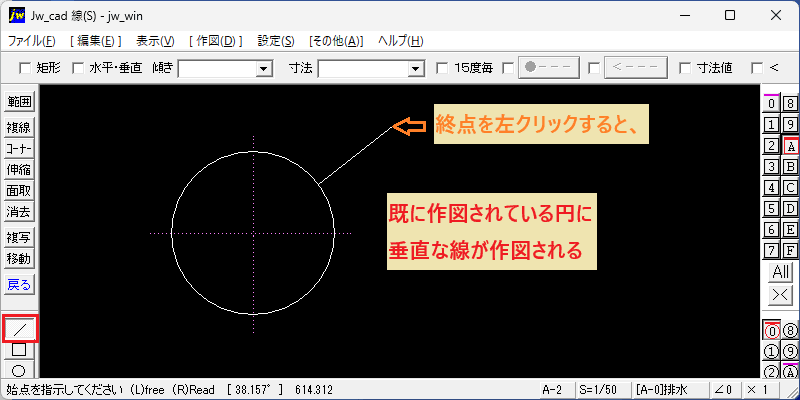Click the A-2 paper size button

click(x=556, y=390)
